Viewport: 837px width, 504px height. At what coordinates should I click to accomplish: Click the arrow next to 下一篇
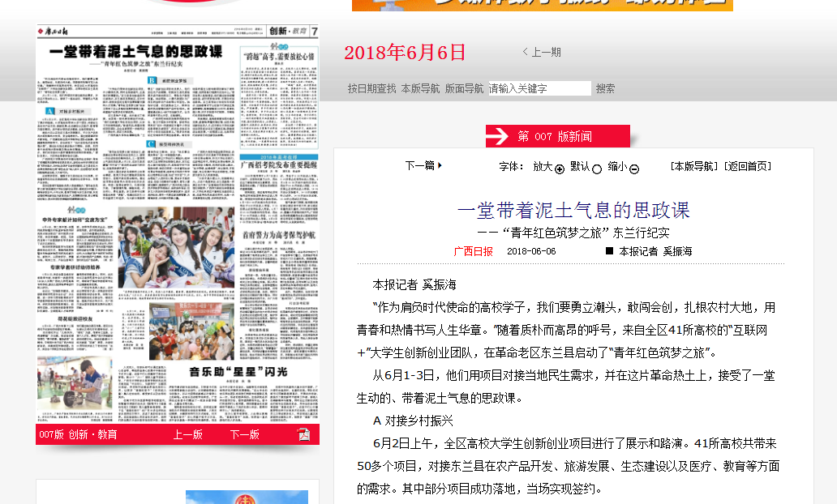(x=440, y=165)
